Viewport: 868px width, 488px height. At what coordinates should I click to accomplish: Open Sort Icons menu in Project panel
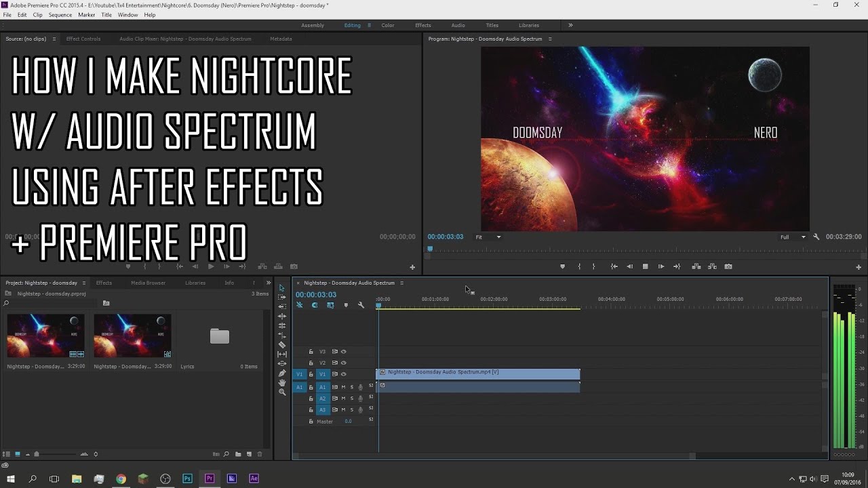tap(96, 454)
